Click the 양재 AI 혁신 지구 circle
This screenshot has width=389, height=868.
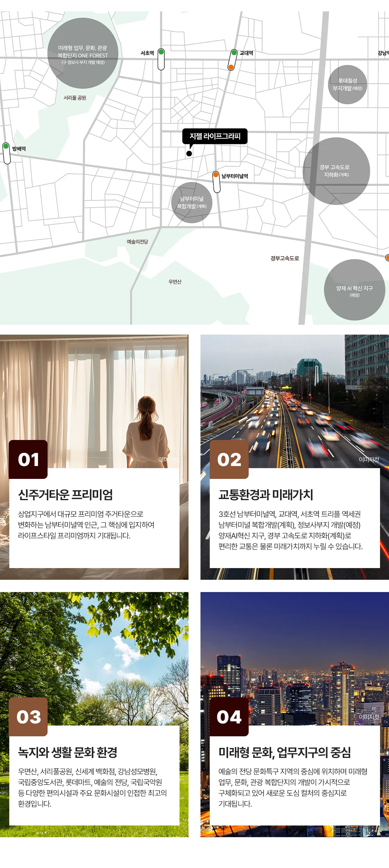click(354, 290)
